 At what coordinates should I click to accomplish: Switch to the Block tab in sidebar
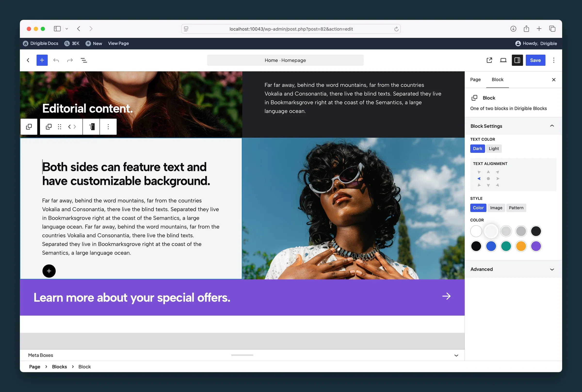[x=498, y=80]
